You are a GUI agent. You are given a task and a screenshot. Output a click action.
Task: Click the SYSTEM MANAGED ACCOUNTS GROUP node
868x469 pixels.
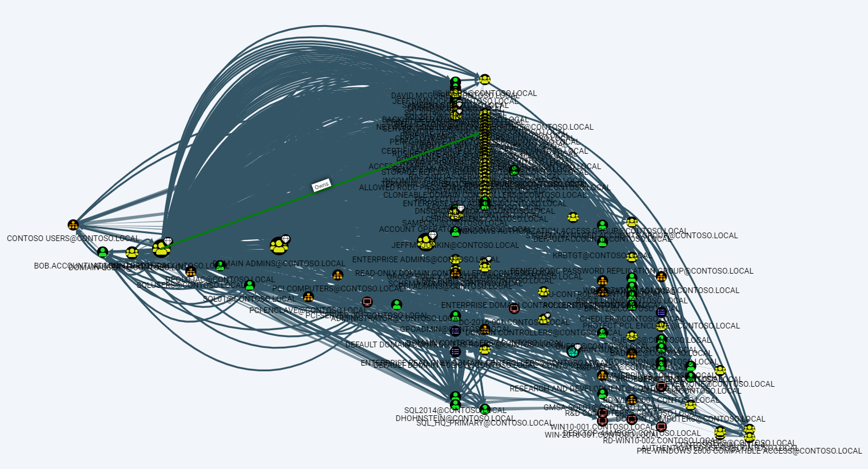coord(632,222)
